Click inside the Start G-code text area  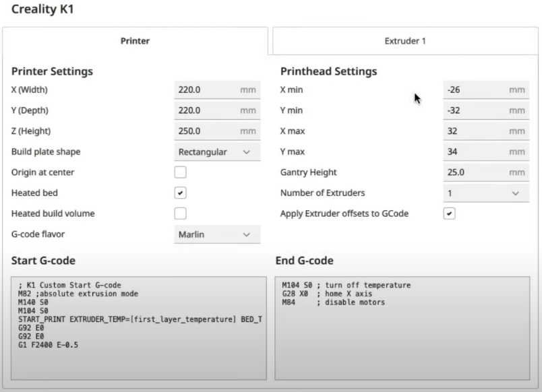click(139, 328)
